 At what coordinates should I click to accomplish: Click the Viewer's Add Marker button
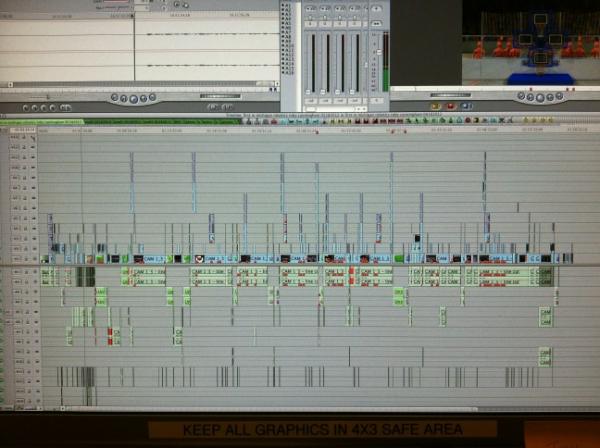pos(53,108)
